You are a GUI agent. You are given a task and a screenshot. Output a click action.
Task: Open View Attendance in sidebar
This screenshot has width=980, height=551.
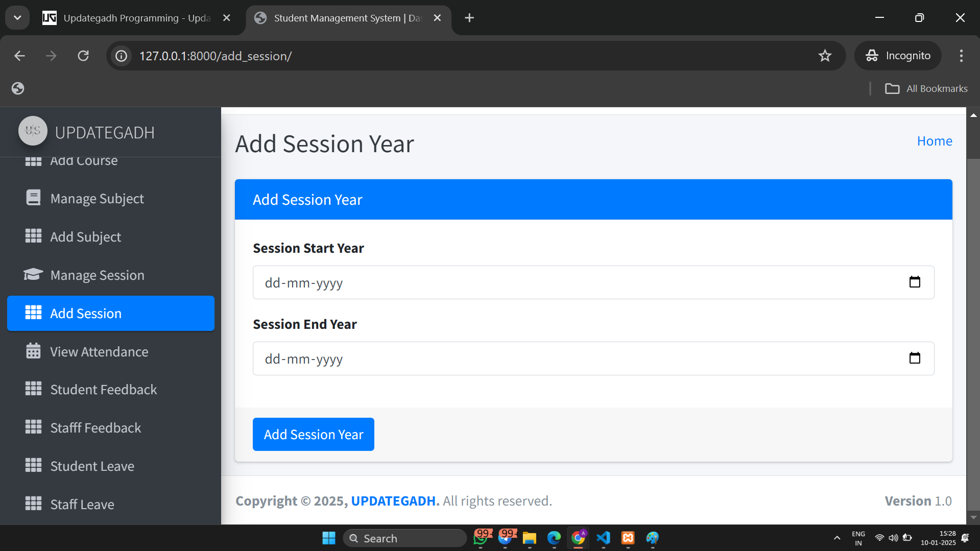111,351
